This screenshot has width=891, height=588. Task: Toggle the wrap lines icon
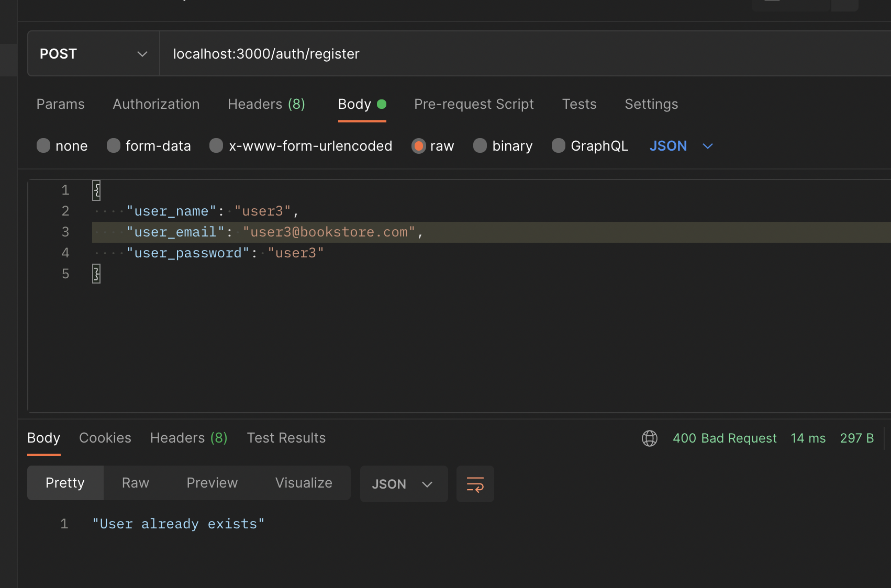point(475,484)
